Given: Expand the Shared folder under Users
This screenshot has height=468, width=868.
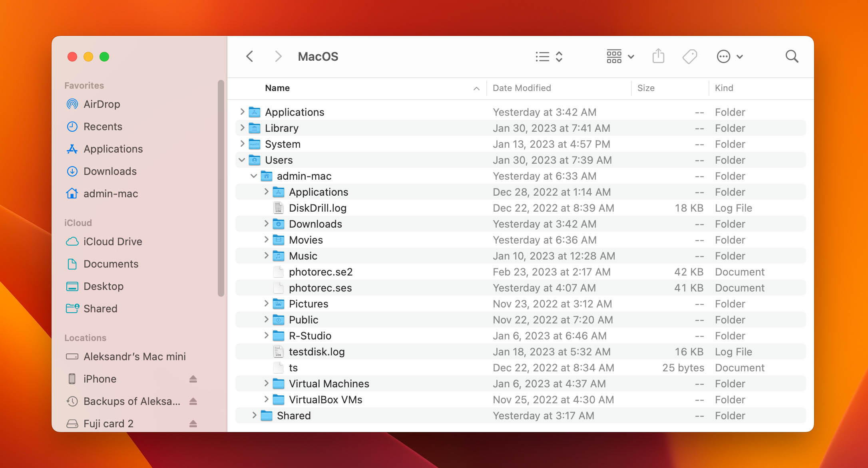Looking at the screenshot, I should [254, 415].
